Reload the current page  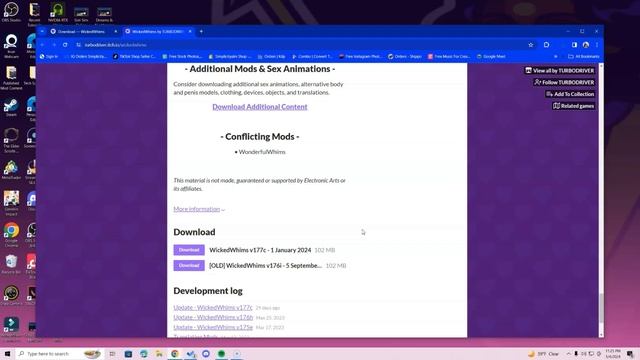[x=65, y=45]
